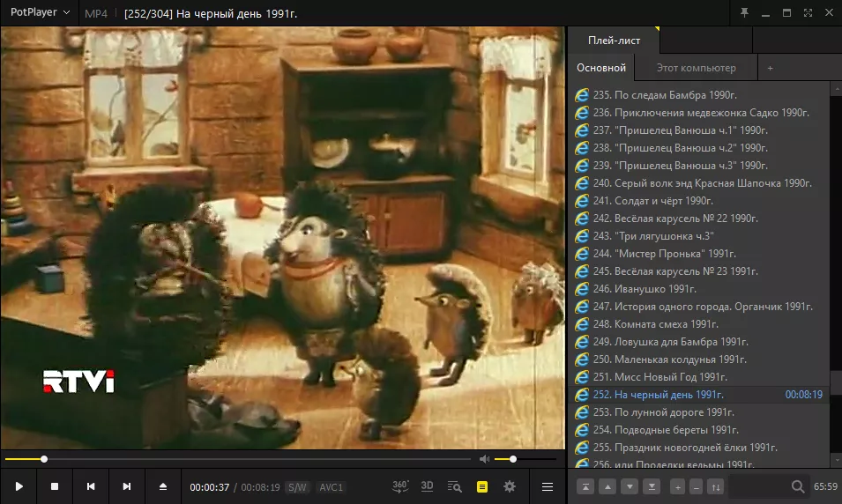This screenshot has height=504, width=842.
Task: Open the playlist sort options icon
Action: pos(716,487)
